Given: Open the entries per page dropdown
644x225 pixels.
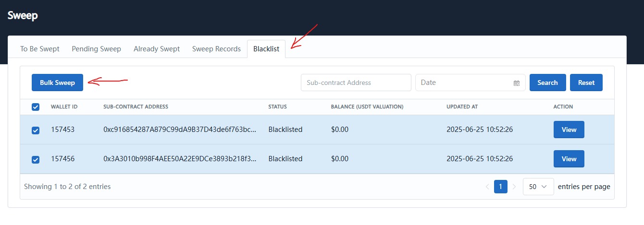Looking at the screenshot, I should (538, 187).
